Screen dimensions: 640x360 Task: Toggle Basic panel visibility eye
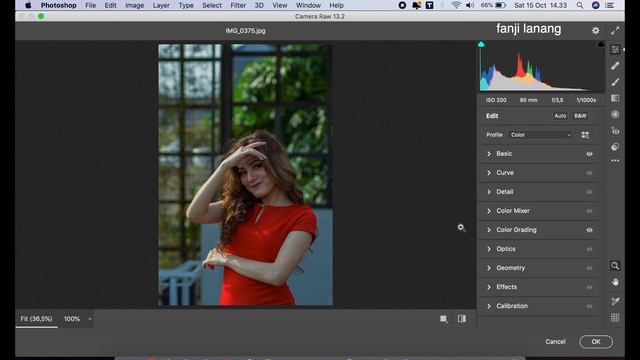589,154
